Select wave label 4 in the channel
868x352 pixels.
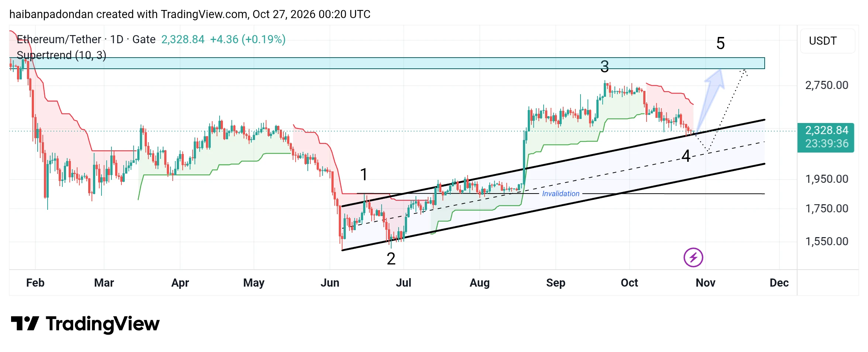coord(686,156)
